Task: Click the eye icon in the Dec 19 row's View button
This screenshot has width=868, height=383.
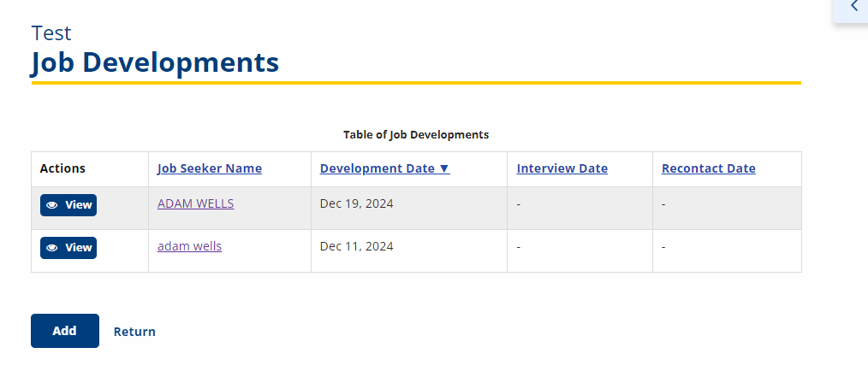Action: 52,205
